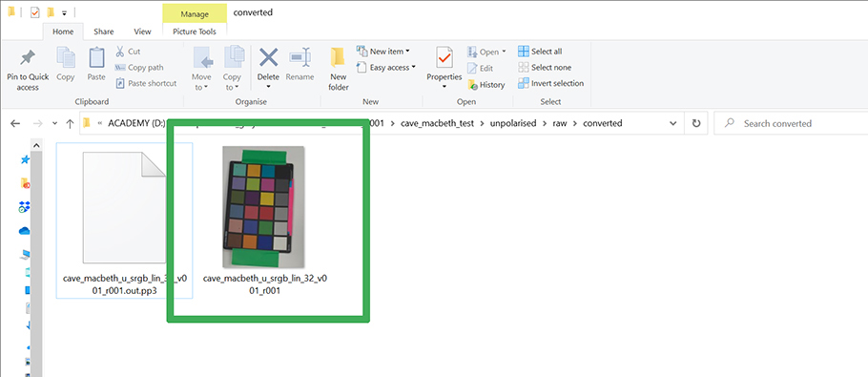The image size is (868, 377).
Task: Choose Select none in ribbon
Action: point(545,67)
